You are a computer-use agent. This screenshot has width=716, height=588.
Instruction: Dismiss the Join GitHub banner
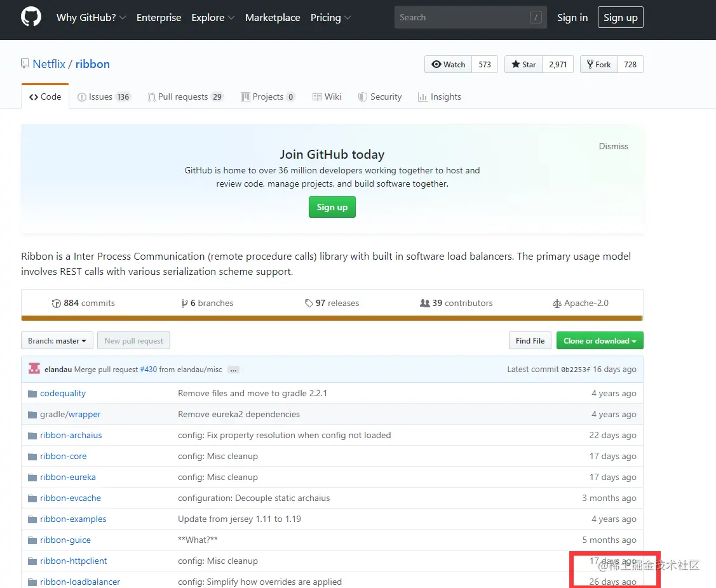613,146
